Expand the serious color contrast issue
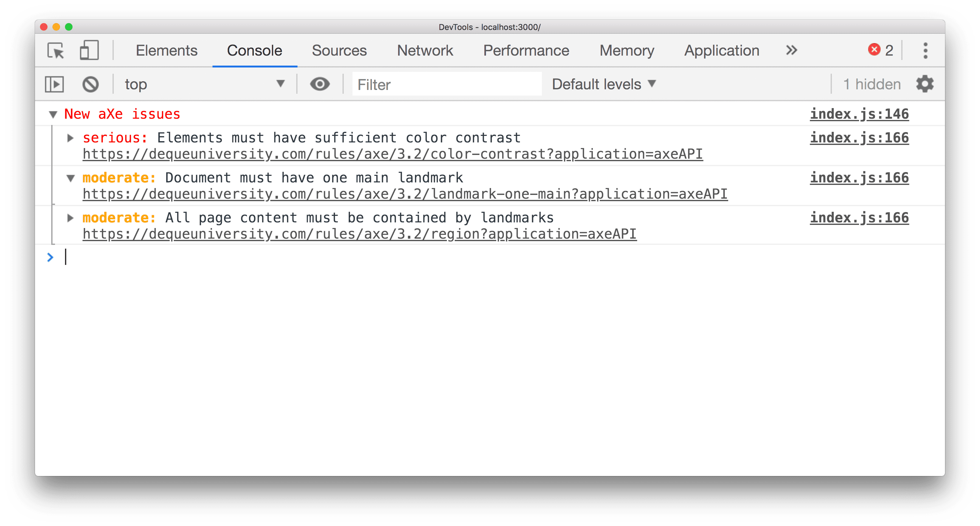980x526 pixels. click(69, 137)
